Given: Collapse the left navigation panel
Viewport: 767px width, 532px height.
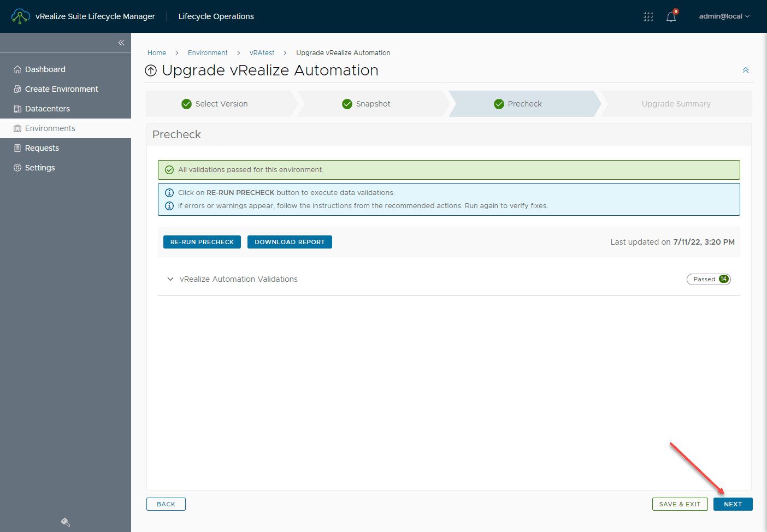Looking at the screenshot, I should (x=121, y=42).
